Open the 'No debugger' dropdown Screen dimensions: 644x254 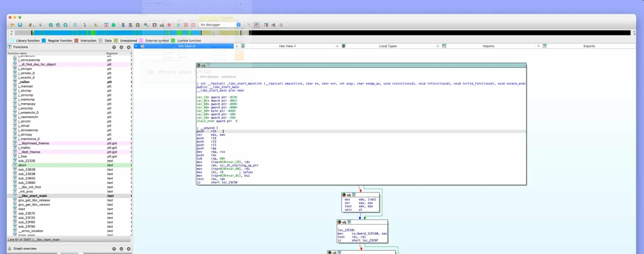pyautogui.click(x=220, y=25)
